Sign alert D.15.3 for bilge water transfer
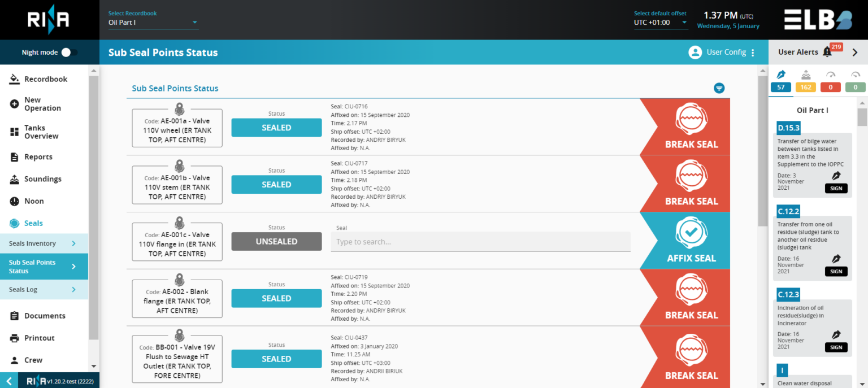Screen dimensions: 868x388 pos(836,188)
